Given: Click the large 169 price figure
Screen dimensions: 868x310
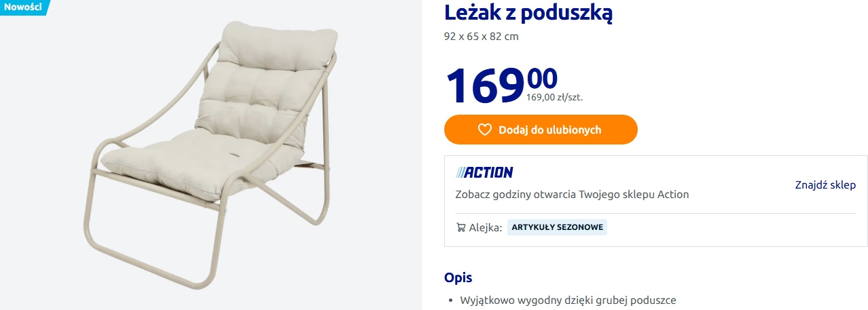Looking at the screenshot, I should pos(485,85).
